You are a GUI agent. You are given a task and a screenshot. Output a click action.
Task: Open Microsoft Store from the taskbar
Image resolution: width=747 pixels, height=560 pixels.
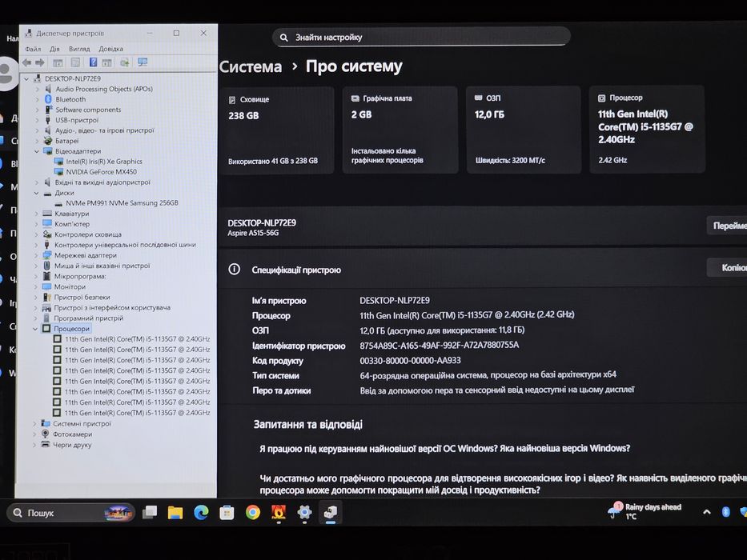pos(227,512)
